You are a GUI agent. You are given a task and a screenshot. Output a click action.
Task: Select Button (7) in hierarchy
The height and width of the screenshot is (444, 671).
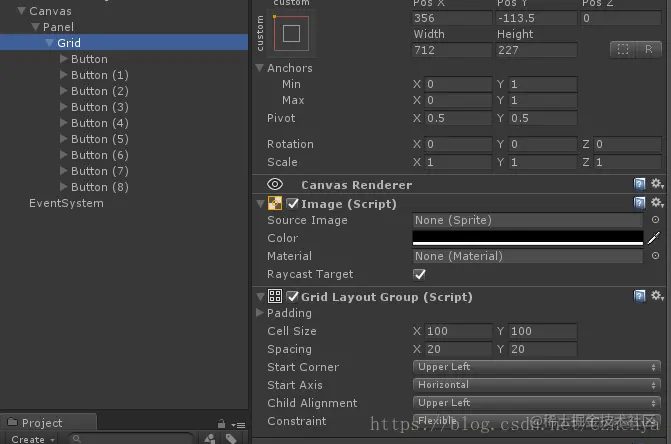(100, 171)
